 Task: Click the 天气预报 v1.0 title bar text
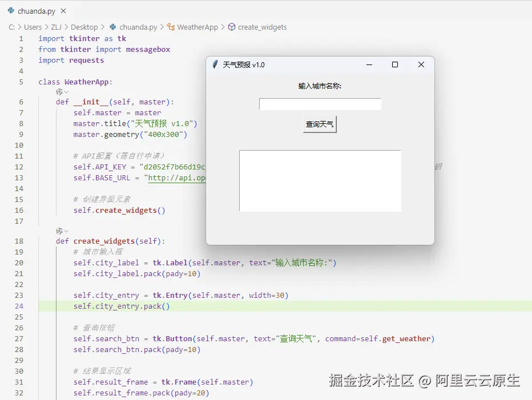(x=244, y=65)
